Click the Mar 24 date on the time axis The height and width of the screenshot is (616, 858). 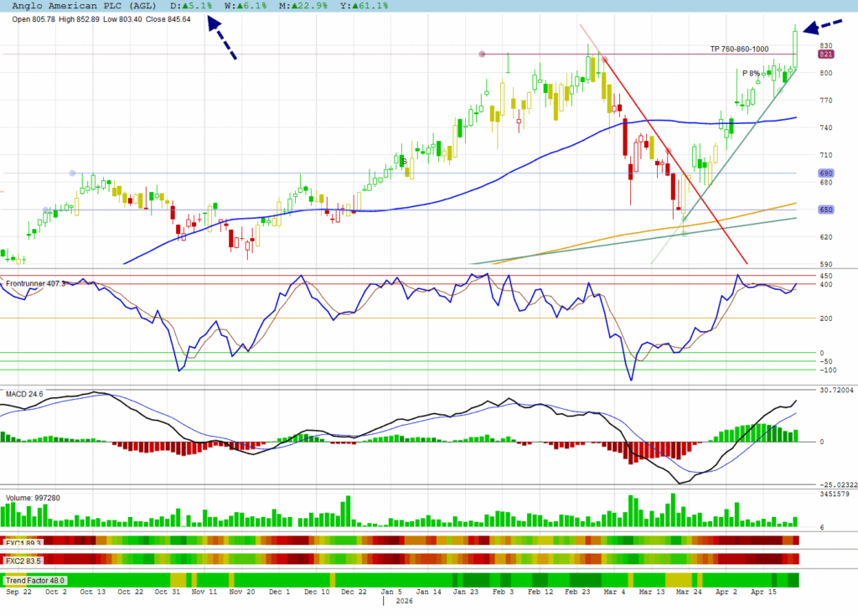coord(690,591)
